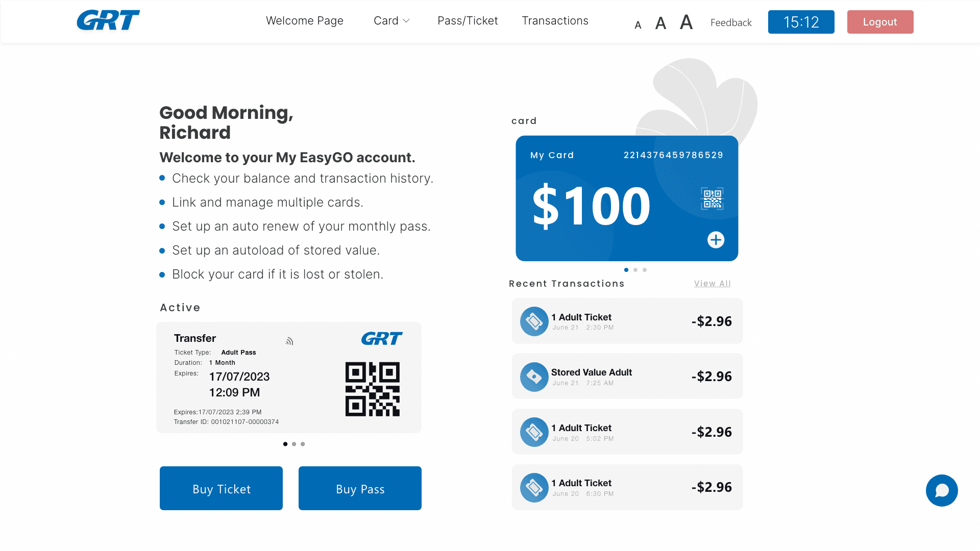
Task: Click the GRT logo in header
Action: (x=108, y=20)
